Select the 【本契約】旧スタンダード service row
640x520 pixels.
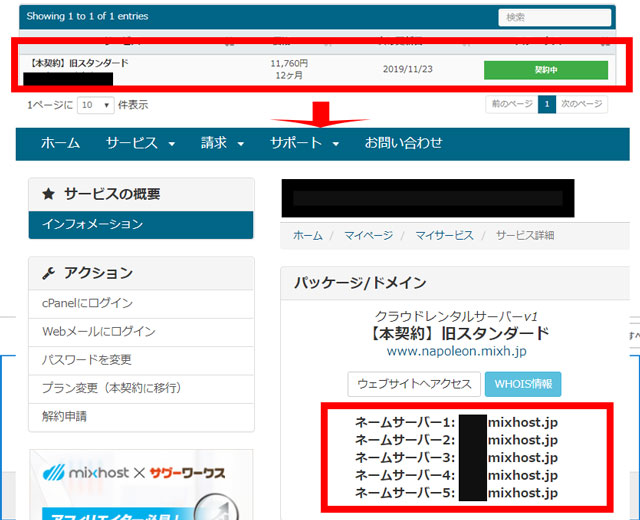tap(317, 70)
